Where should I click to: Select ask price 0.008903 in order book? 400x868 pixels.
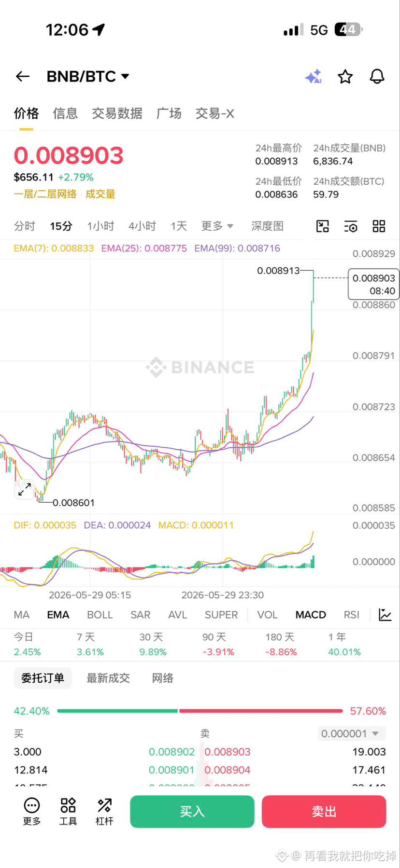[x=228, y=752]
